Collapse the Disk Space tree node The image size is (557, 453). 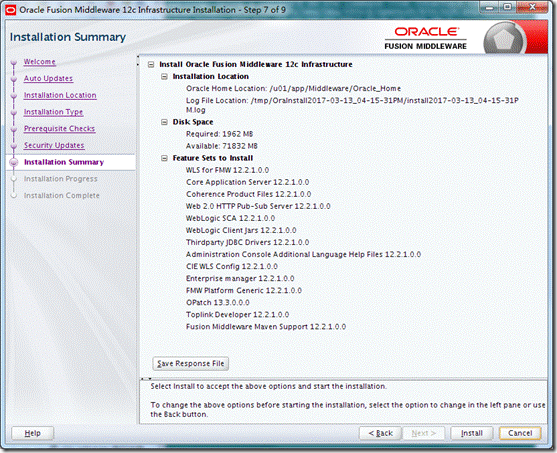(x=164, y=122)
